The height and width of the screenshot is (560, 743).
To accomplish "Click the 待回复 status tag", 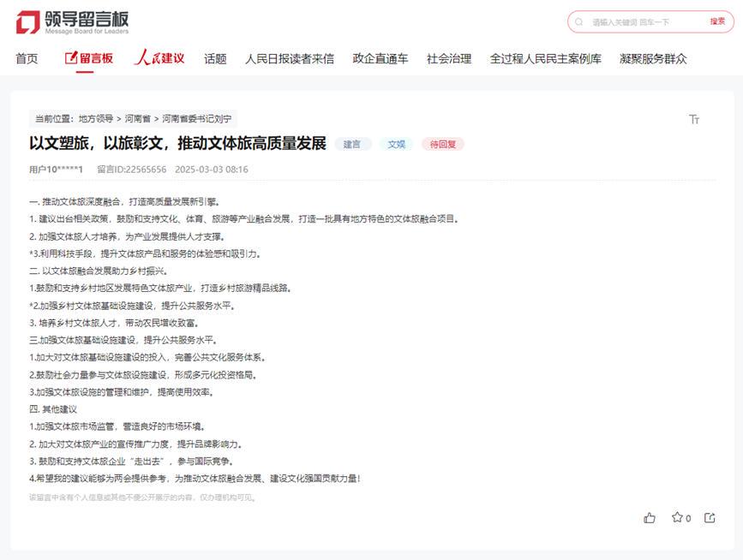I will (x=442, y=144).
